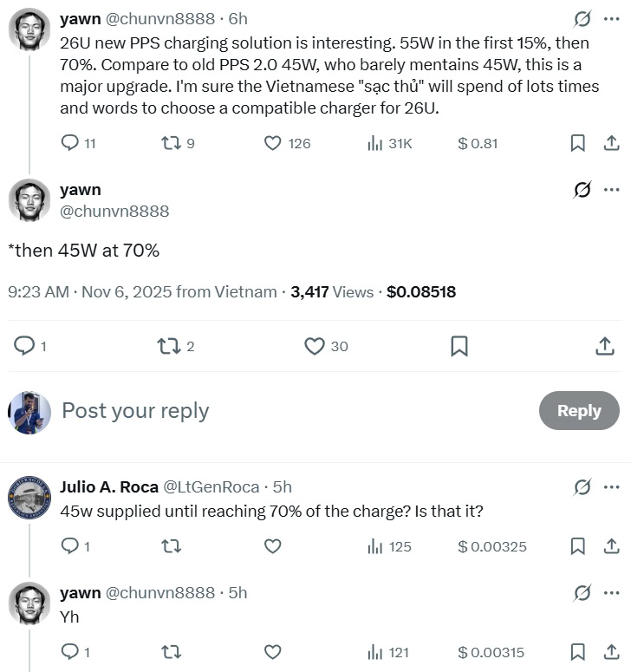Open Grok icon on the top post
Screen dimensions: 631x672
point(583,19)
